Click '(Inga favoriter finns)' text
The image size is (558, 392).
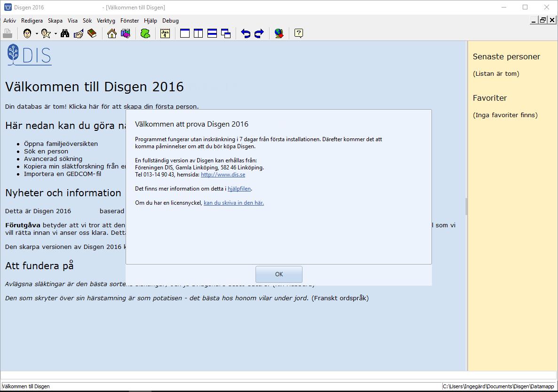[505, 115]
